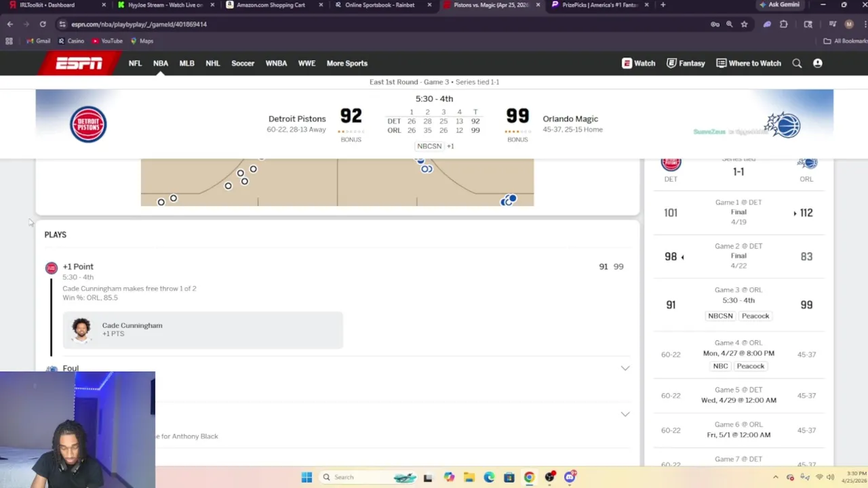
Task: Bookmark this page with star icon
Action: (745, 24)
